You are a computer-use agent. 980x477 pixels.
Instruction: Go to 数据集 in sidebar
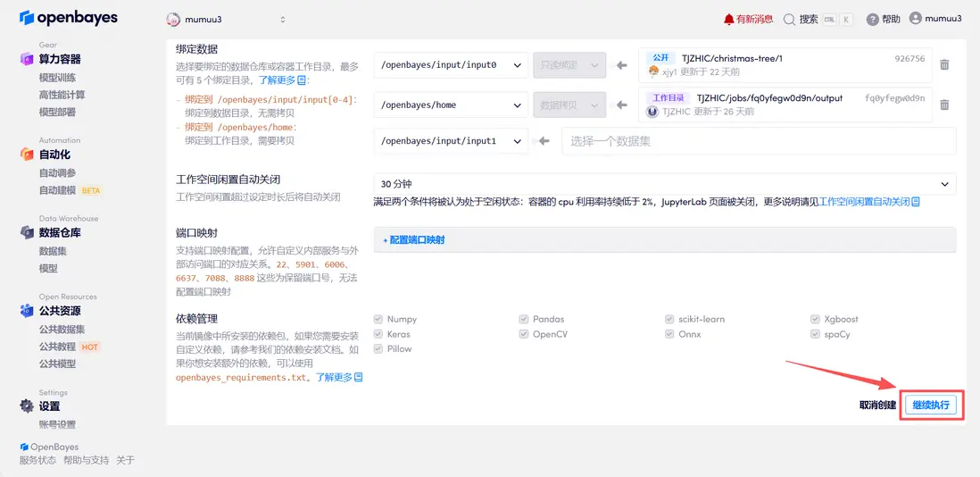click(54, 251)
